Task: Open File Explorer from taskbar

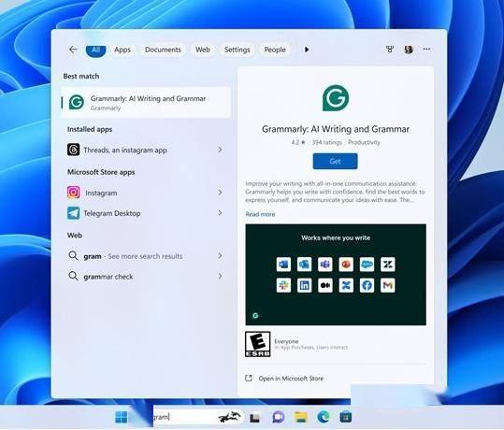Action: click(x=301, y=417)
